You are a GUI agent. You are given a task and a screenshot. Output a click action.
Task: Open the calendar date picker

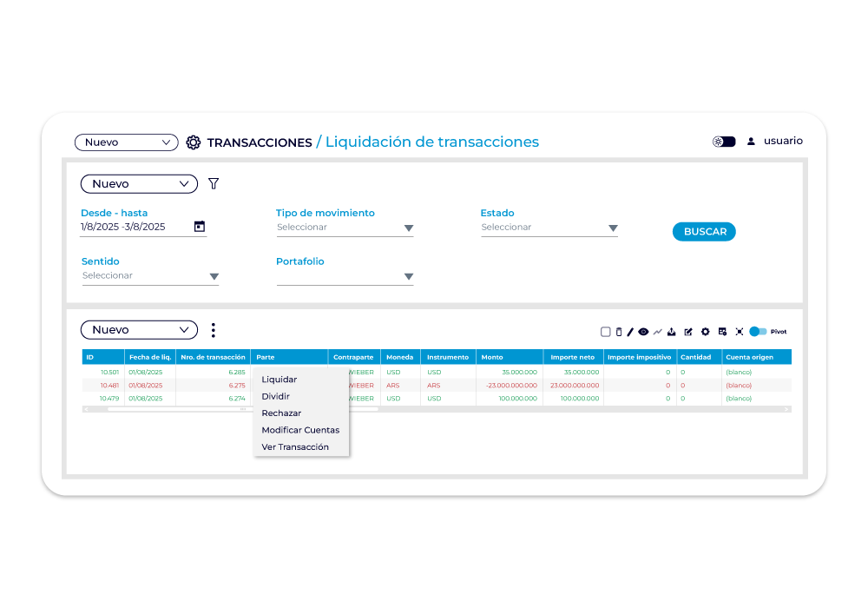coord(200,227)
